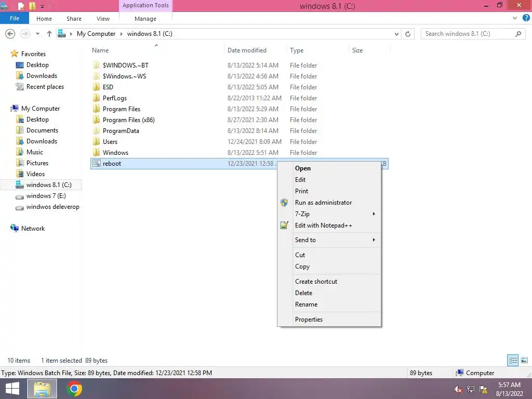Expand the Send to submenu
Image resolution: width=532 pixels, height=399 pixels.
coord(374,240)
